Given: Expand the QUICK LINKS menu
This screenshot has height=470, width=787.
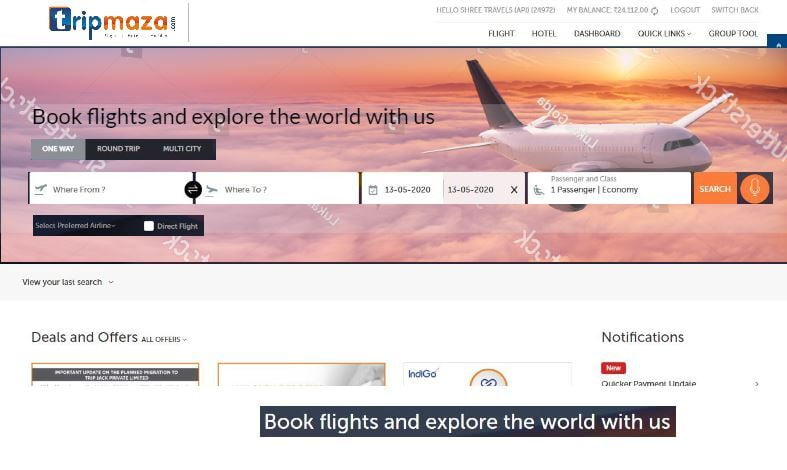Looking at the screenshot, I should click(664, 34).
